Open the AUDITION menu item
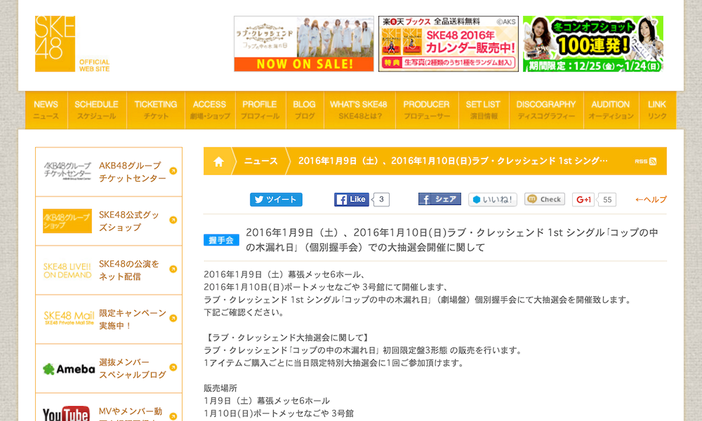The image size is (702, 421). (x=611, y=110)
